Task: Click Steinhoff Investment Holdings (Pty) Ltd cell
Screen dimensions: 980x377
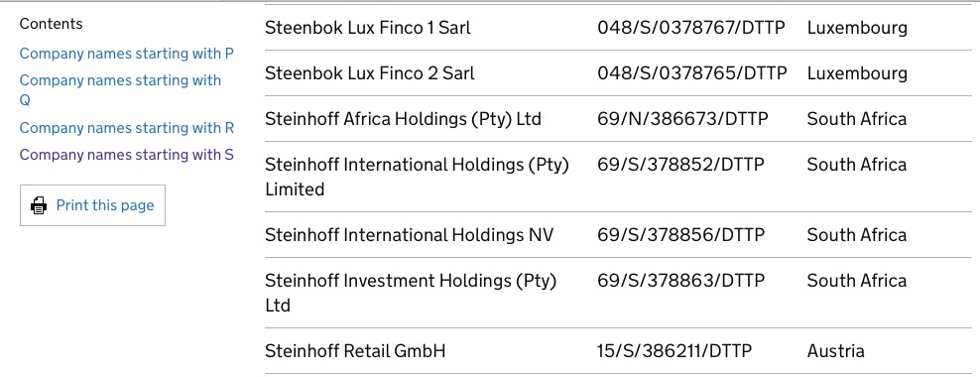Action: 411,293
